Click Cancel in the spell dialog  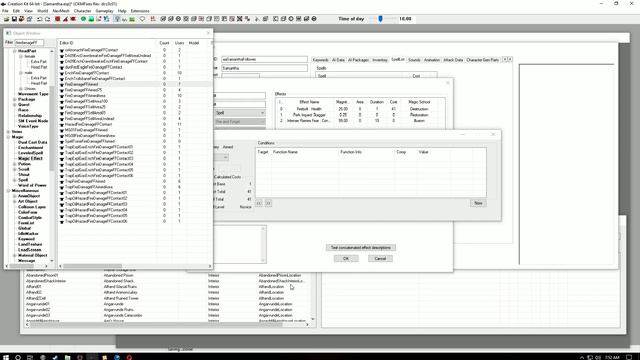(380, 259)
